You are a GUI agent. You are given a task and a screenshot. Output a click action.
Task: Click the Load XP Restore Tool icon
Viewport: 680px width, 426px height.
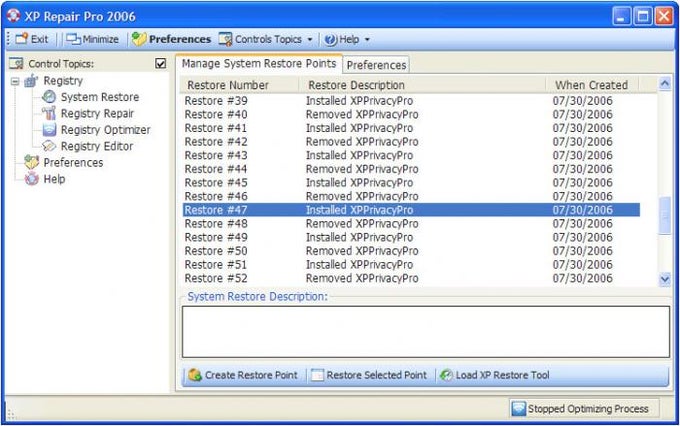tap(446, 375)
